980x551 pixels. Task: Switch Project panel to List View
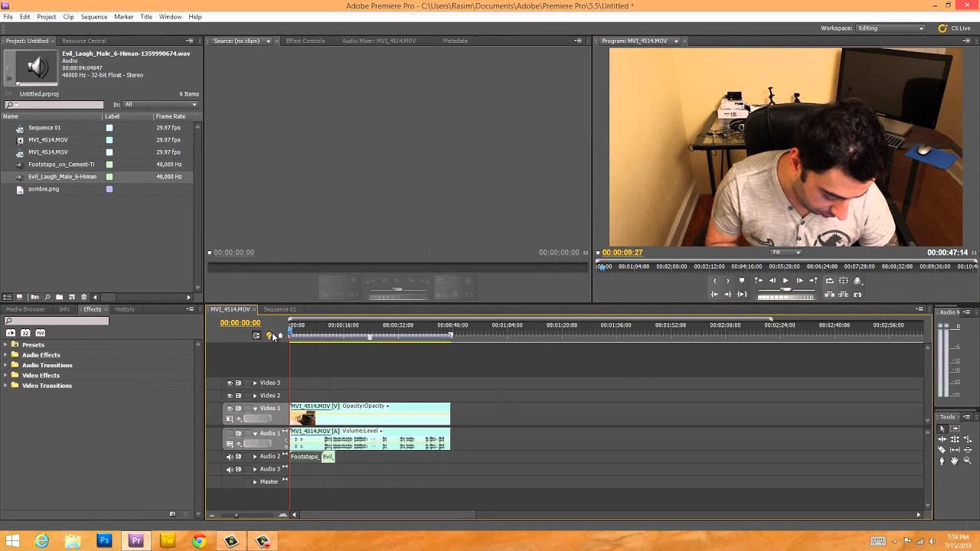(x=8, y=297)
